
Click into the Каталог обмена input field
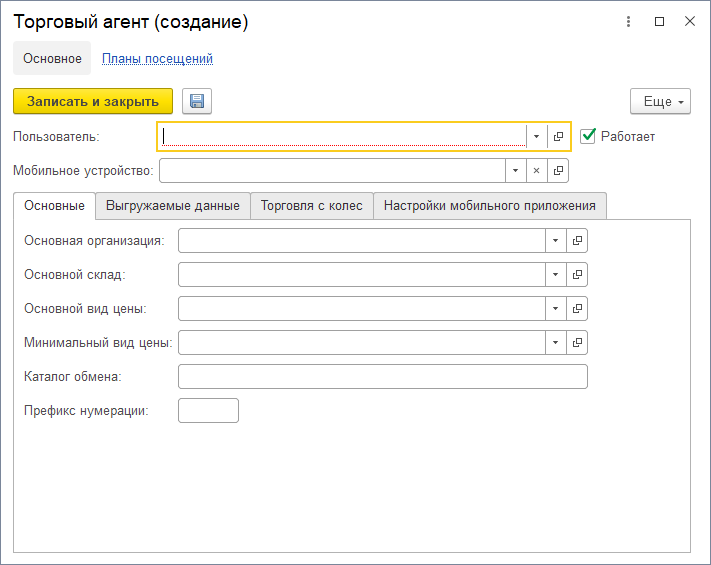[x=382, y=377]
